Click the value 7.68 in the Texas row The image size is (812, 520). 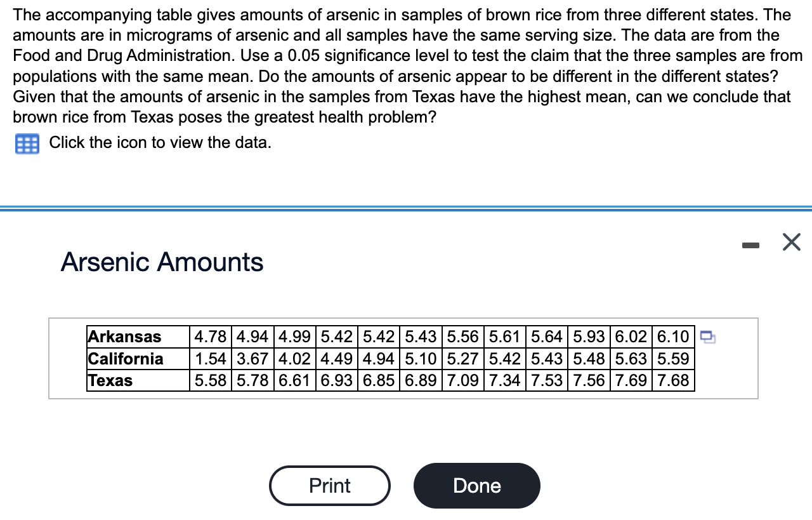pos(673,380)
